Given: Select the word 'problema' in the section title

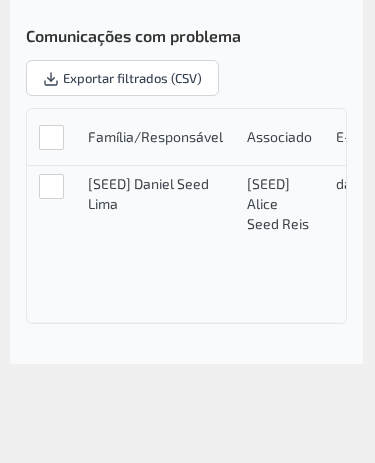Looking at the screenshot, I should point(205,37).
